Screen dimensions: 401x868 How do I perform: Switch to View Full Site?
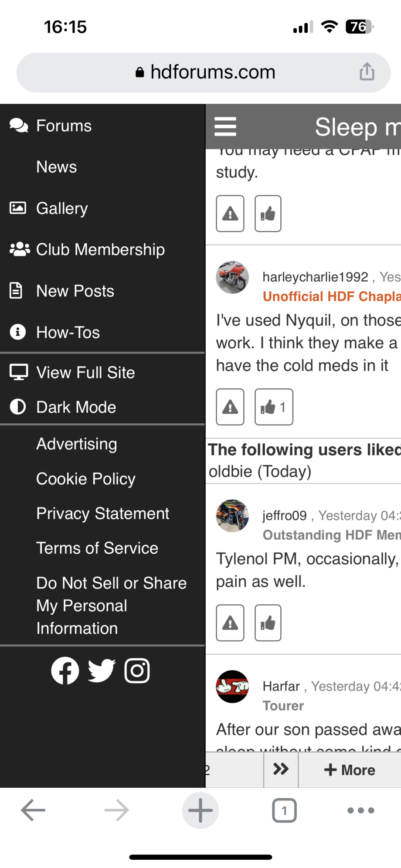85,373
